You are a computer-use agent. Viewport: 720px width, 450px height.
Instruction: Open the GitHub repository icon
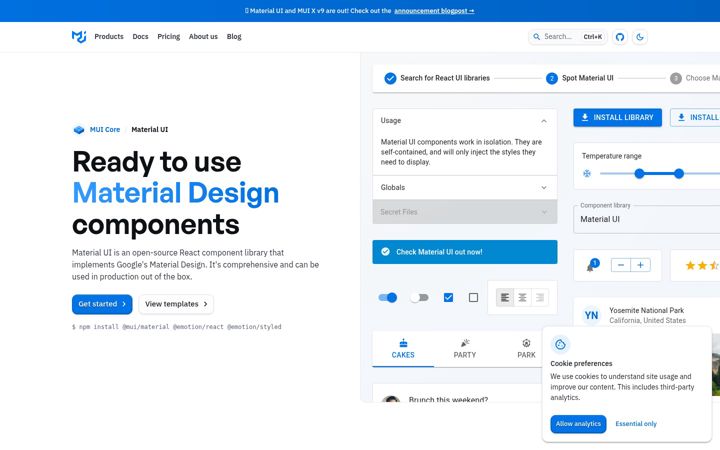(x=620, y=37)
